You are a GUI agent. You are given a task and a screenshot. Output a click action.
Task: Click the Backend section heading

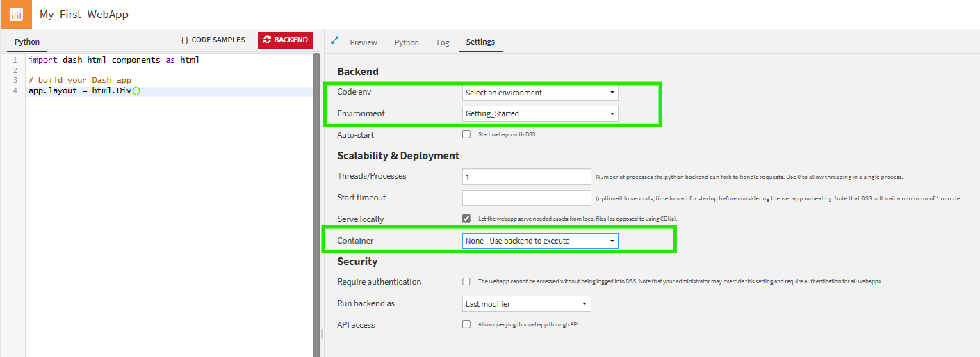click(358, 72)
